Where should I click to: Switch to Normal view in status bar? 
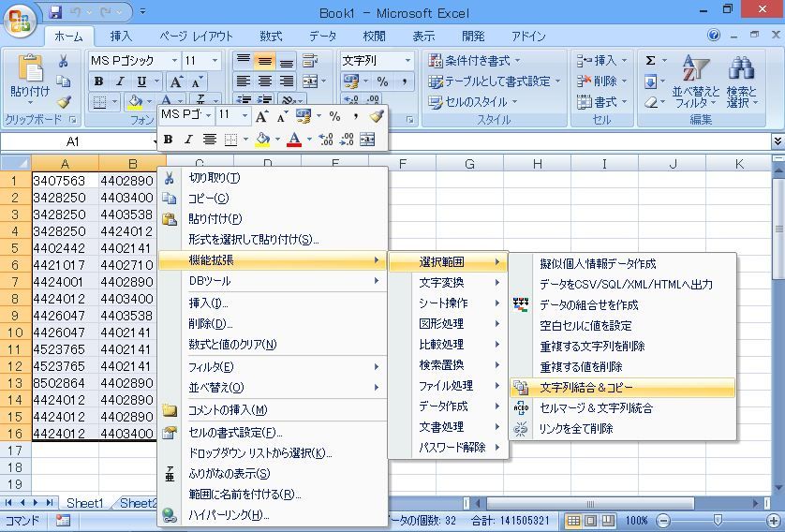573,521
